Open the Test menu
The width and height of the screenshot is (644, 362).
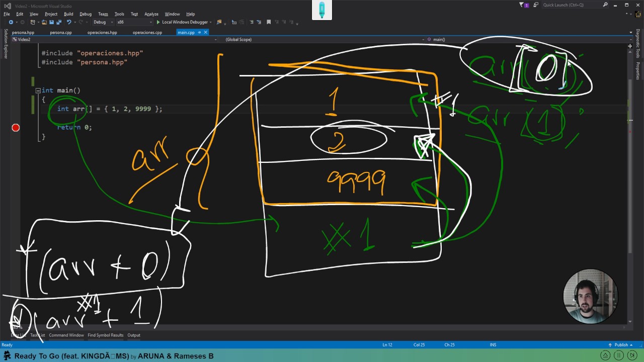tap(134, 14)
